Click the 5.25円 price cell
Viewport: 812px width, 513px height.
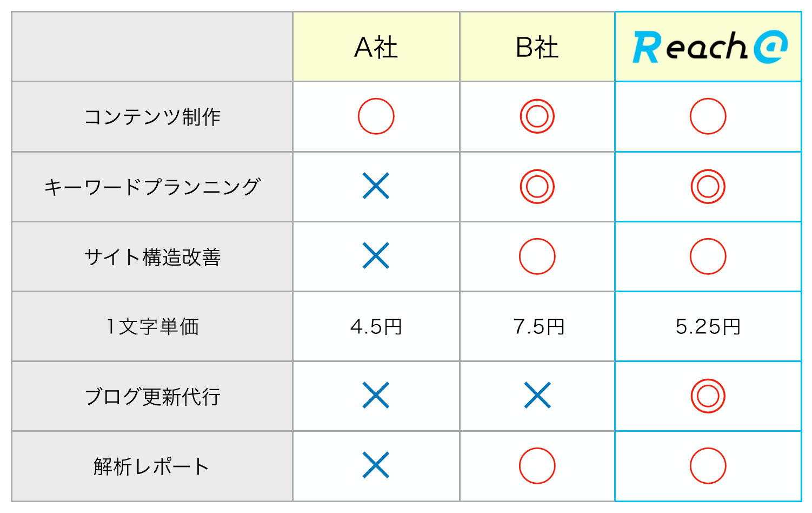pyautogui.click(x=708, y=326)
